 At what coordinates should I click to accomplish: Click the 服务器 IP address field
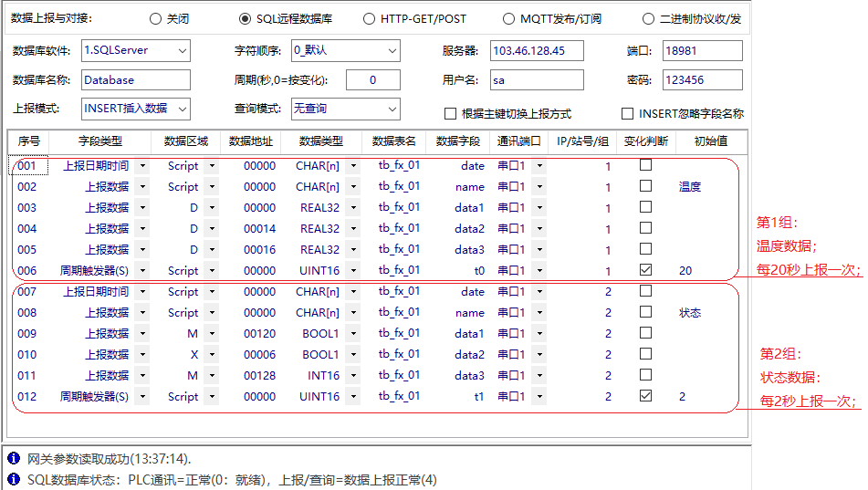537,51
